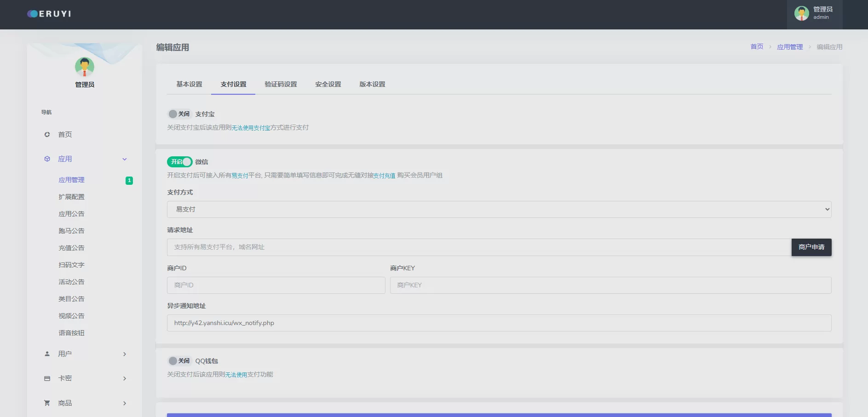Expand the 用户 sidebar menu chevron

[x=125, y=354]
